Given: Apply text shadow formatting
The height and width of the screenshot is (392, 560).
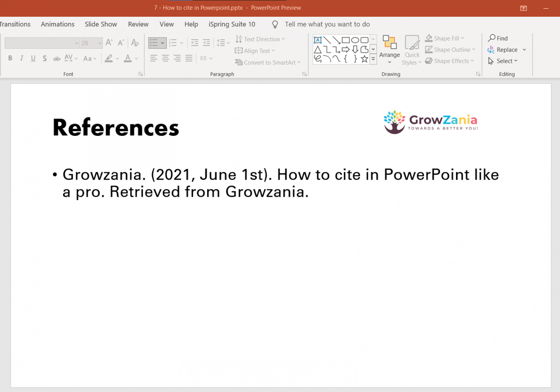Looking at the screenshot, I should [x=44, y=58].
